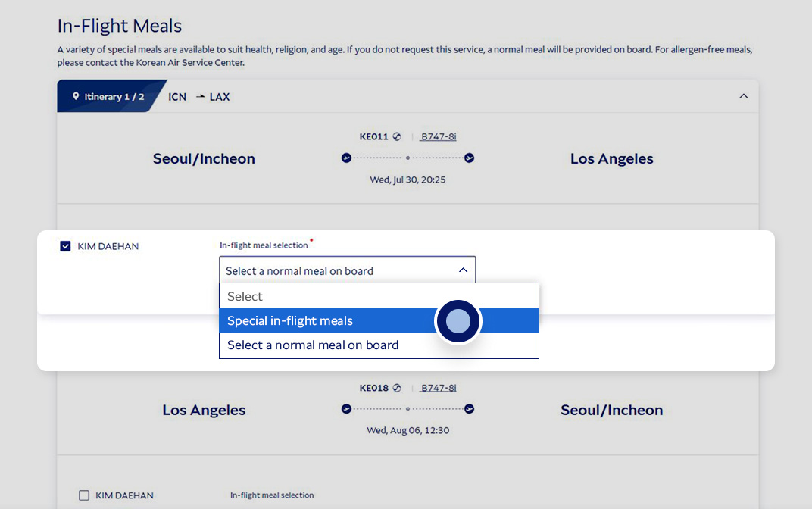Pick Select a normal meal on board option
Image resolution: width=812 pixels, height=509 pixels.
pyautogui.click(x=313, y=345)
